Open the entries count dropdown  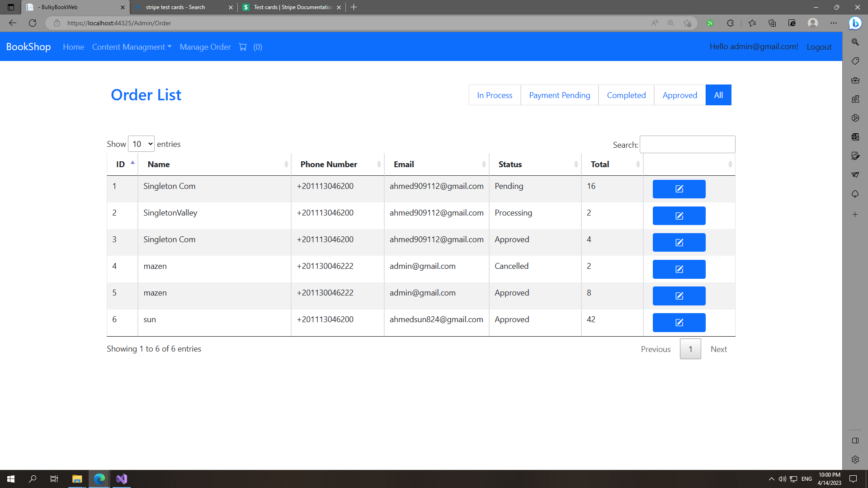coord(141,144)
